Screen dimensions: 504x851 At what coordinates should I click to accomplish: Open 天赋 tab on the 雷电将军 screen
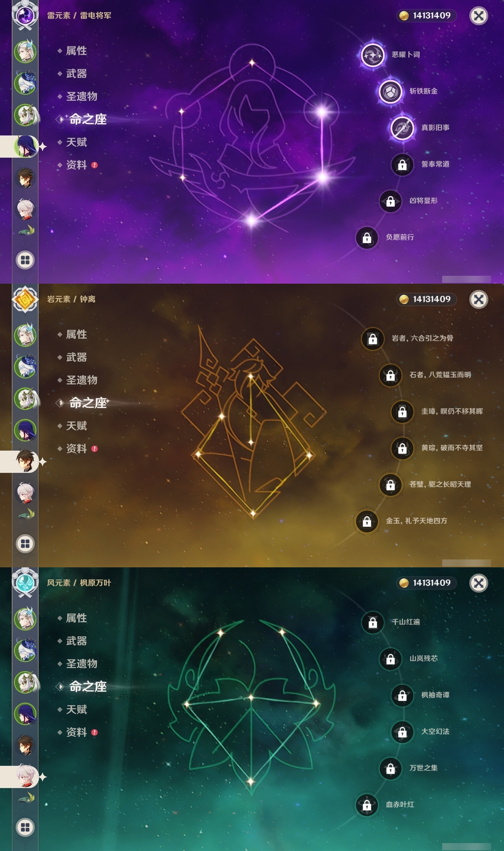(x=76, y=142)
